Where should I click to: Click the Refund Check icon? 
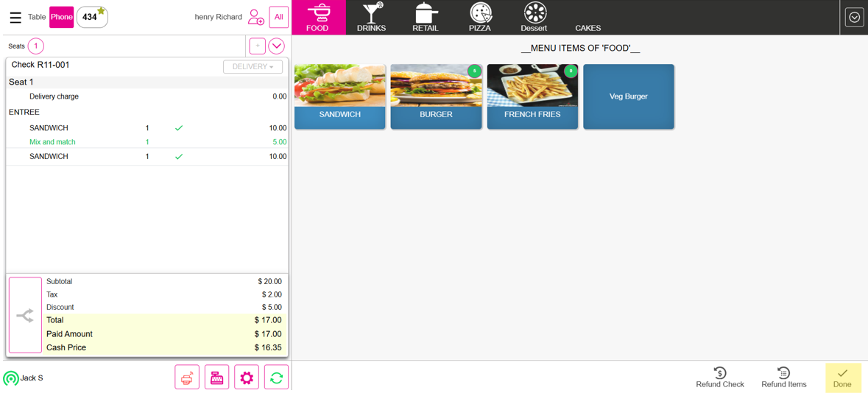(x=719, y=378)
